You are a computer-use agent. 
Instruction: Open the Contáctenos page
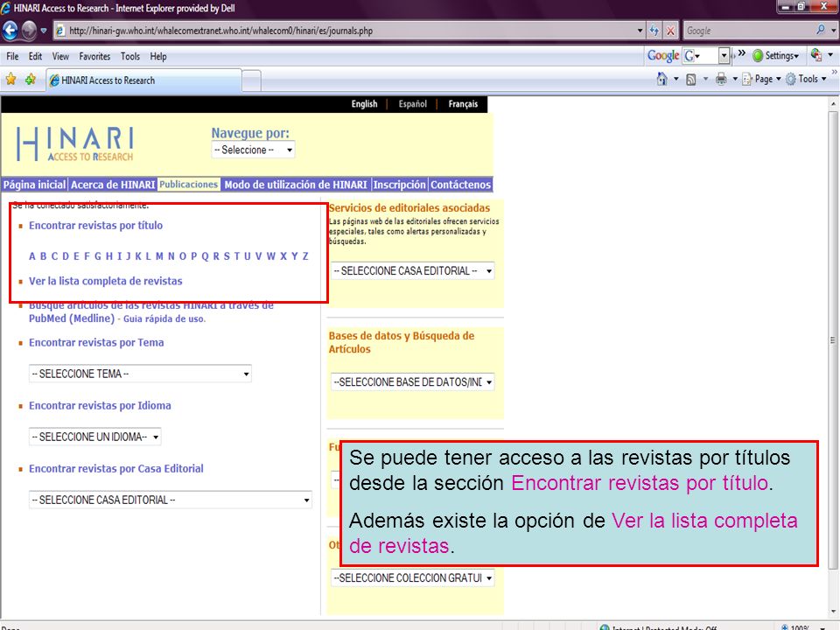(461, 185)
